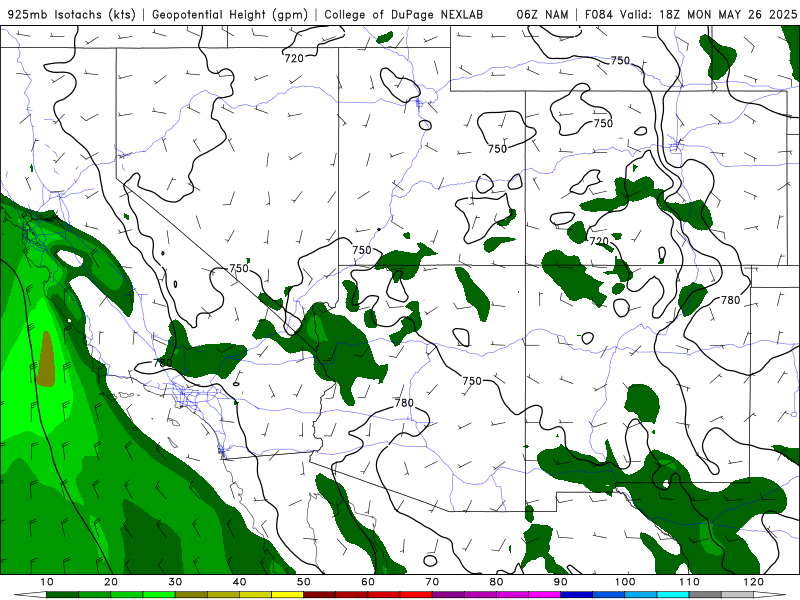Click the color bar label '120'

[x=754, y=582]
